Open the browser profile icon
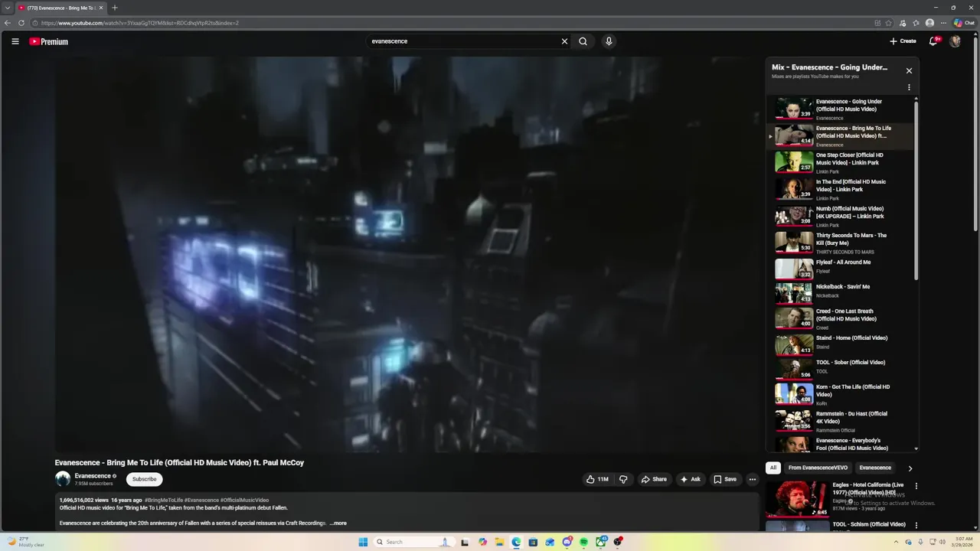This screenshot has width=980, height=551. (929, 23)
